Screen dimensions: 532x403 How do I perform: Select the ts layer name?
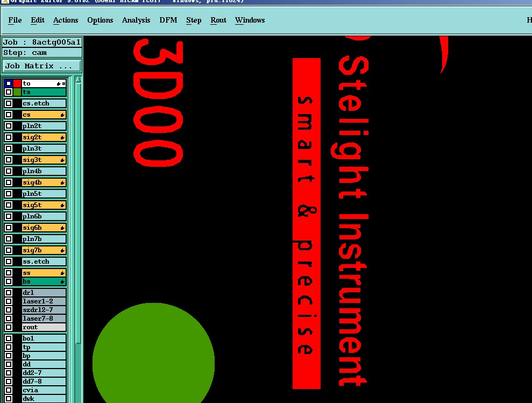pyautogui.click(x=44, y=92)
